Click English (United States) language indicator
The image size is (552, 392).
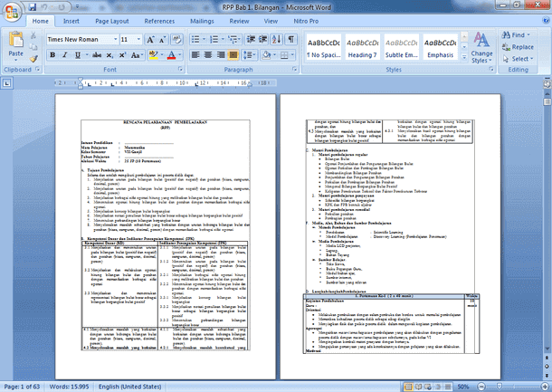(x=130, y=387)
